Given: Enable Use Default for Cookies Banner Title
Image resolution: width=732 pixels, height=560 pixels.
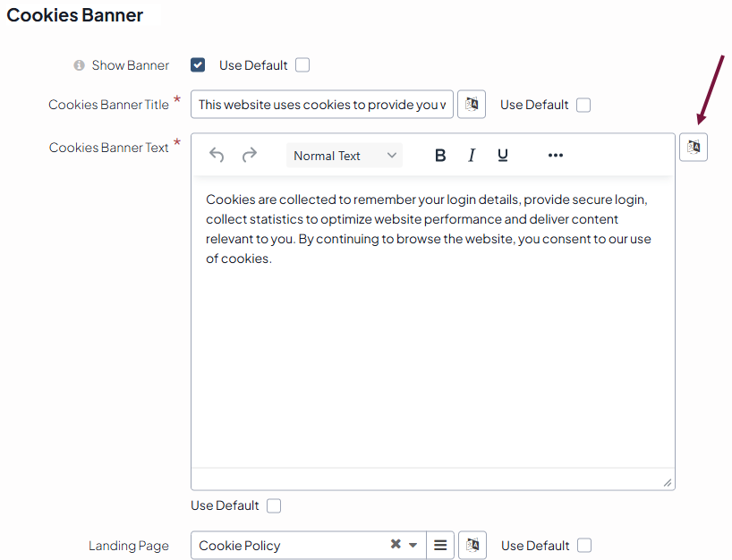Looking at the screenshot, I should click(583, 105).
